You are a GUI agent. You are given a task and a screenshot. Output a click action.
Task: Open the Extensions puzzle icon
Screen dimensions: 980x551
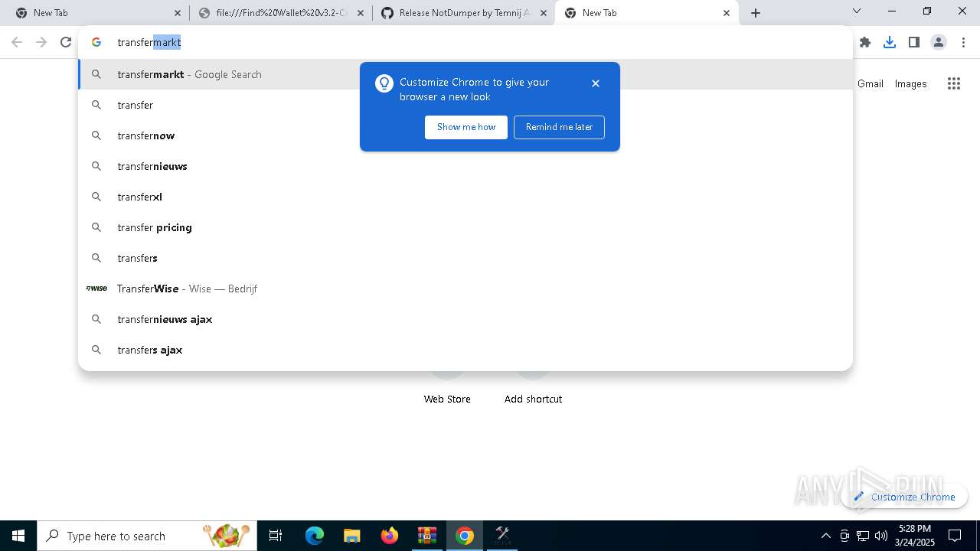tap(865, 43)
